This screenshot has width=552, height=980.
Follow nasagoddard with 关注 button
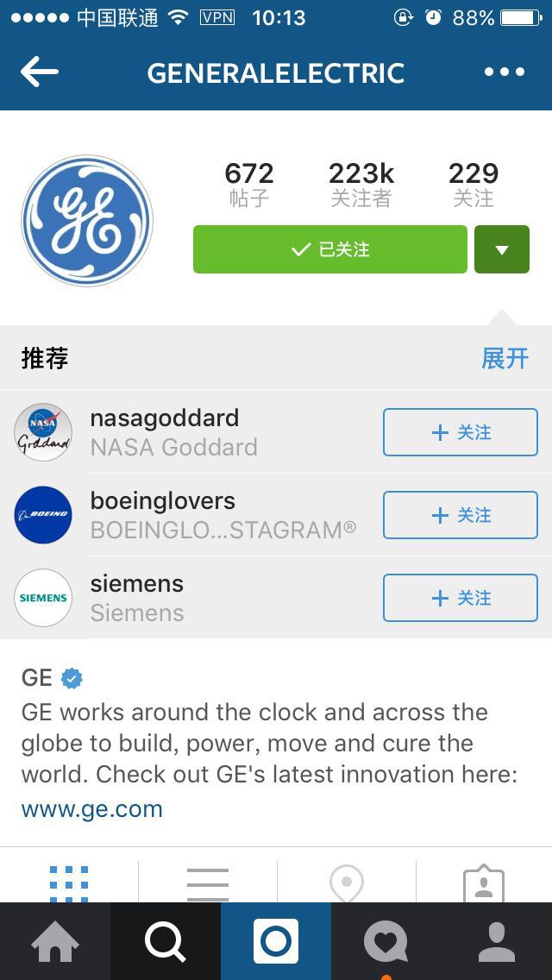(460, 432)
